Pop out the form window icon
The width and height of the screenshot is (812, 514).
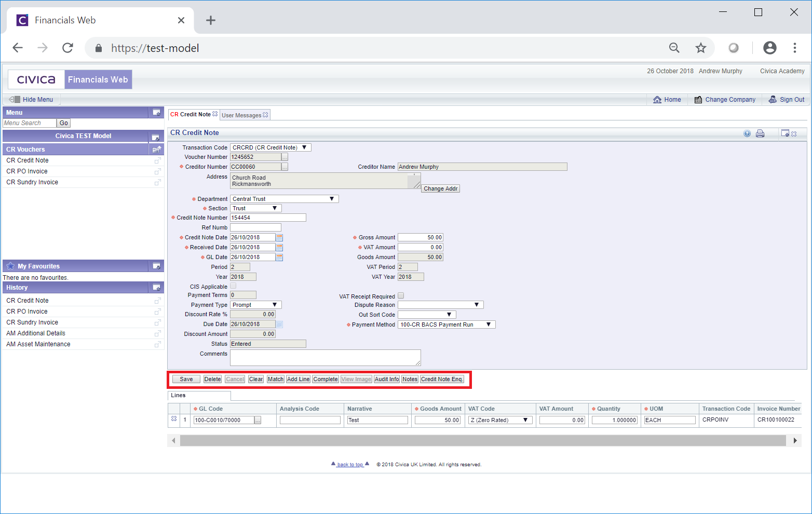tap(785, 133)
